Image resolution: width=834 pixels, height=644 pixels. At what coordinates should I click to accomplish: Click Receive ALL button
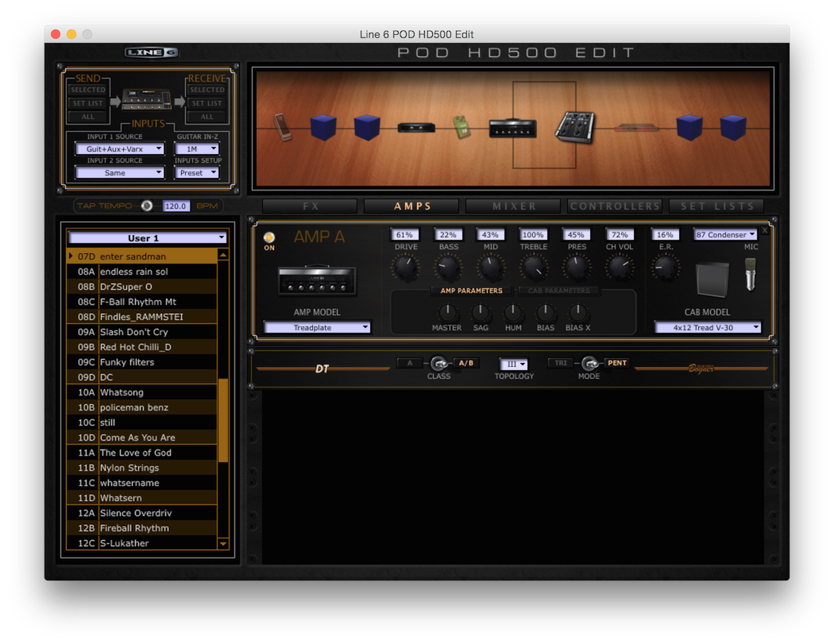pos(207,117)
